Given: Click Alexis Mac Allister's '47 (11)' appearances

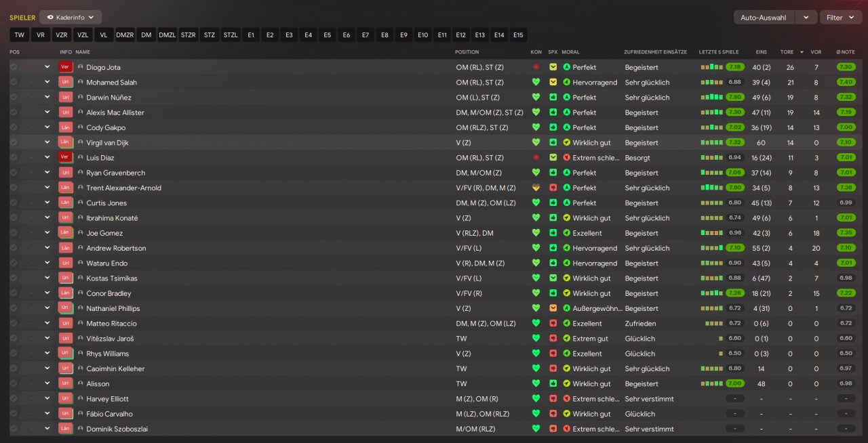Looking at the screenshot, I should point(761,112).
